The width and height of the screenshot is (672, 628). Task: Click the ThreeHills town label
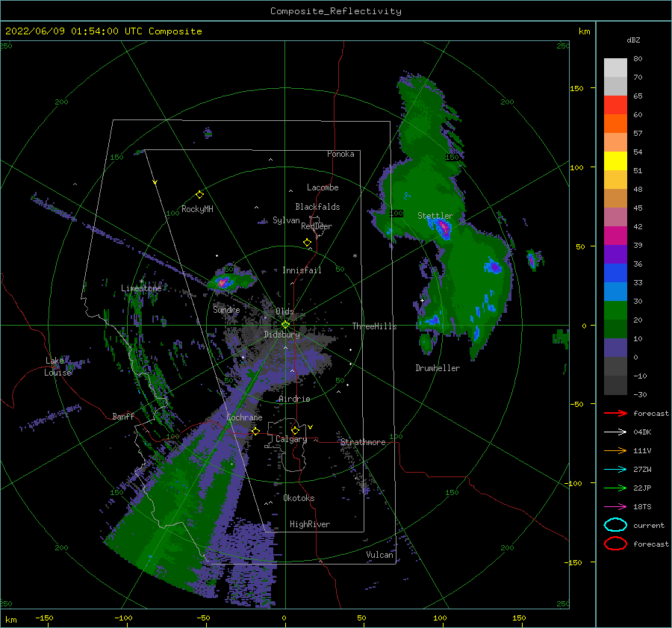click(x=374, y=326)
